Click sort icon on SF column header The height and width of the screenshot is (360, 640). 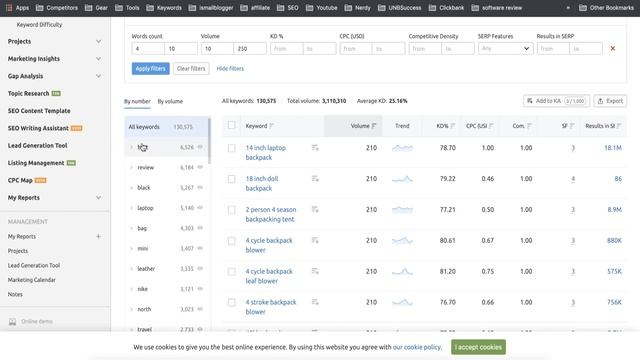coord(572,126)
